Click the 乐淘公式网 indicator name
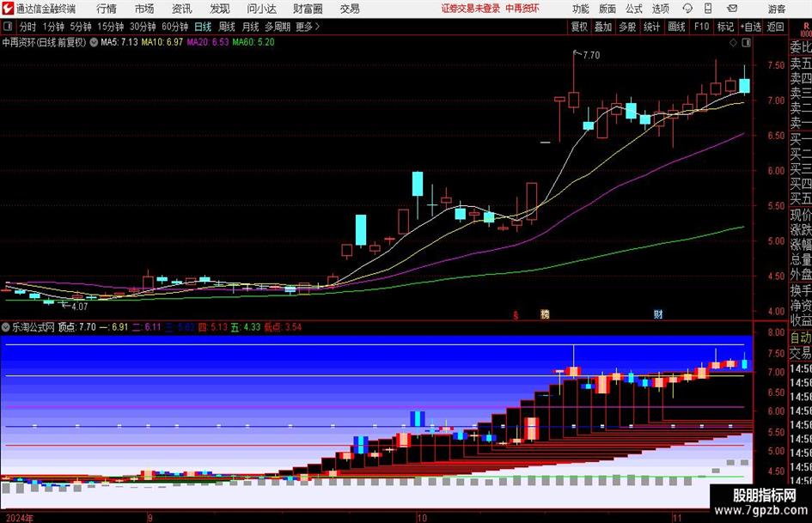This screenshot has height=523, width=812. pyautogui.click(x=34, y=327)
